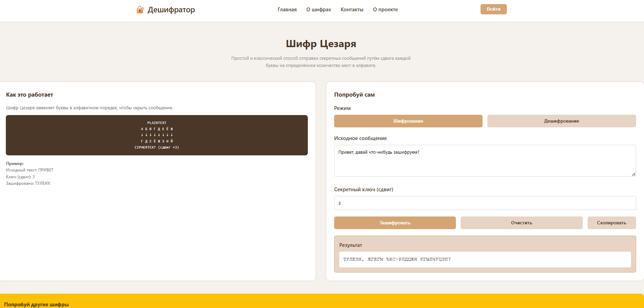Click the Попробуй сам heading
The width and height of the screenshot is (644, 308).
[354, 95]
